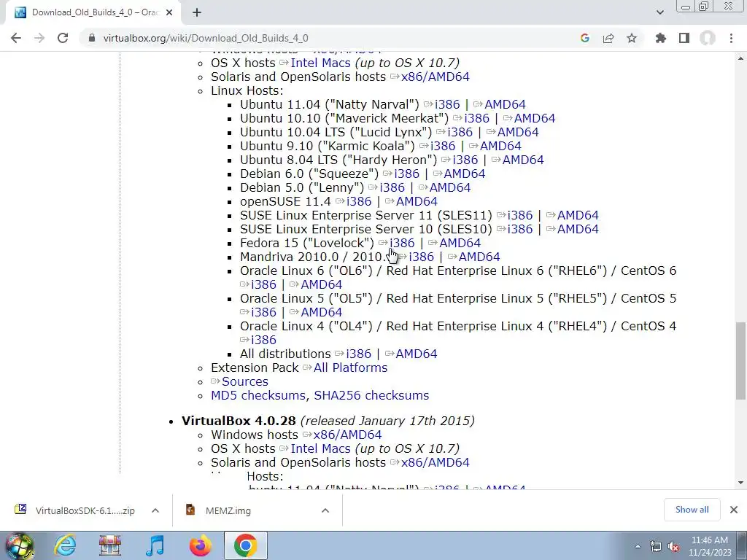The height and width of the screenshot is (560, 747).
Task: Click Show all downloads
Action: pyautogui.click(x=692, y=510)
